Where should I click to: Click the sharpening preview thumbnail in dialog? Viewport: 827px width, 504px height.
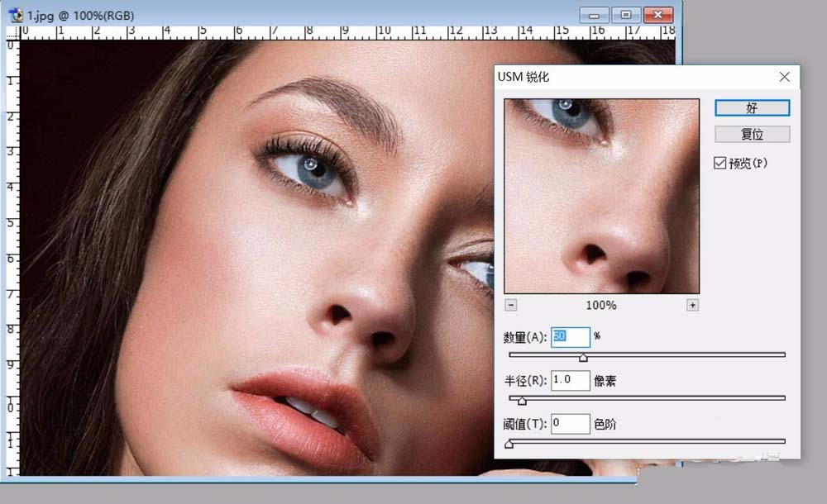click(601, 196)
